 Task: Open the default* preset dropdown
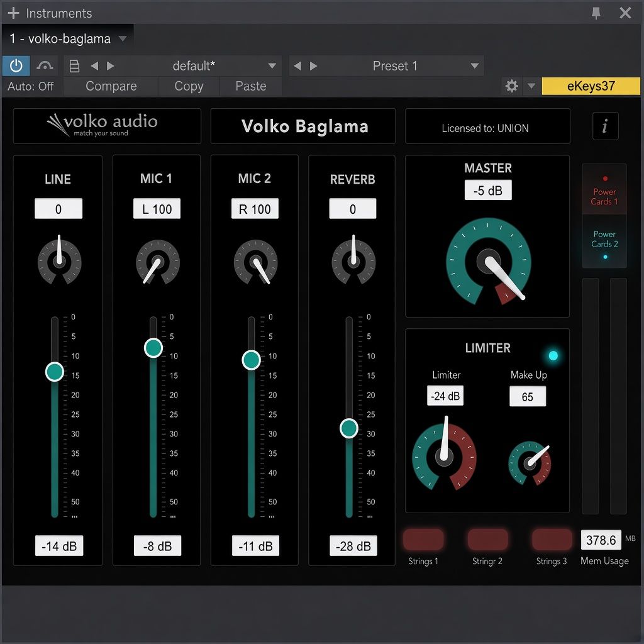(x=272, y=65)
